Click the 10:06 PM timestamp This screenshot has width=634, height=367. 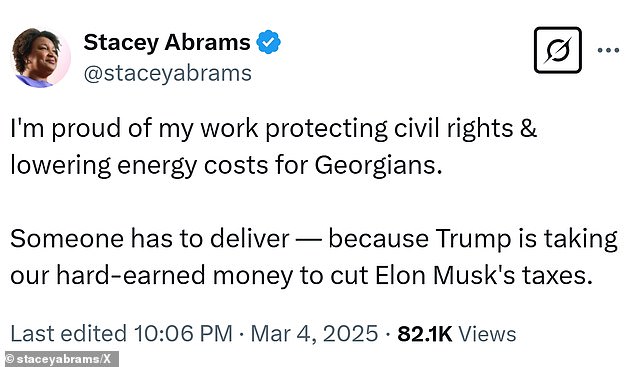[x=183, y=334]
